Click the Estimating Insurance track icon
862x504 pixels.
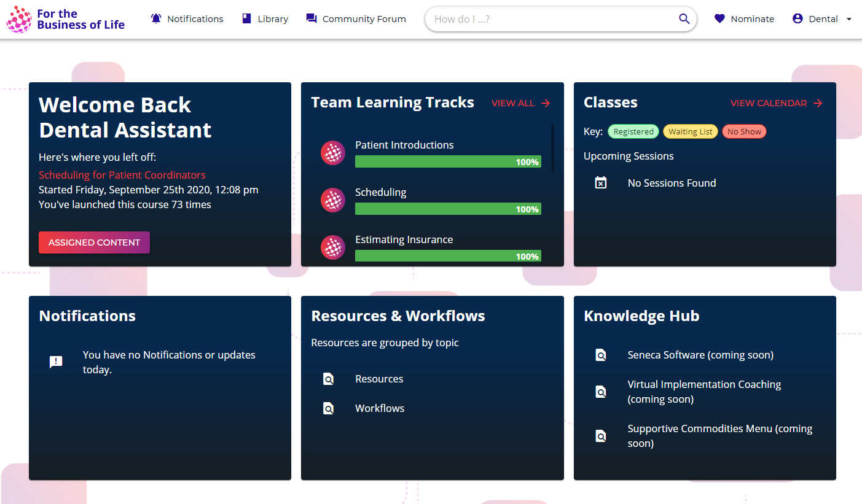[333, 247]
